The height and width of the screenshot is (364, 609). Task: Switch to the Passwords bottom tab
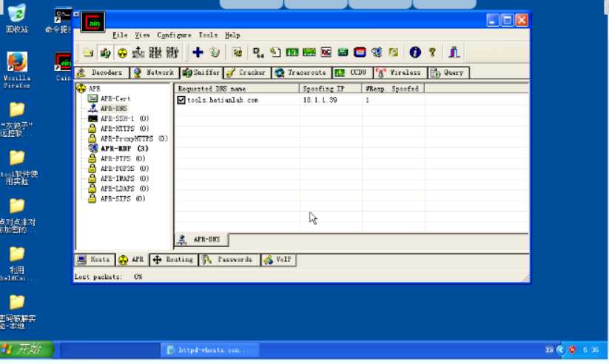[229, 260]
